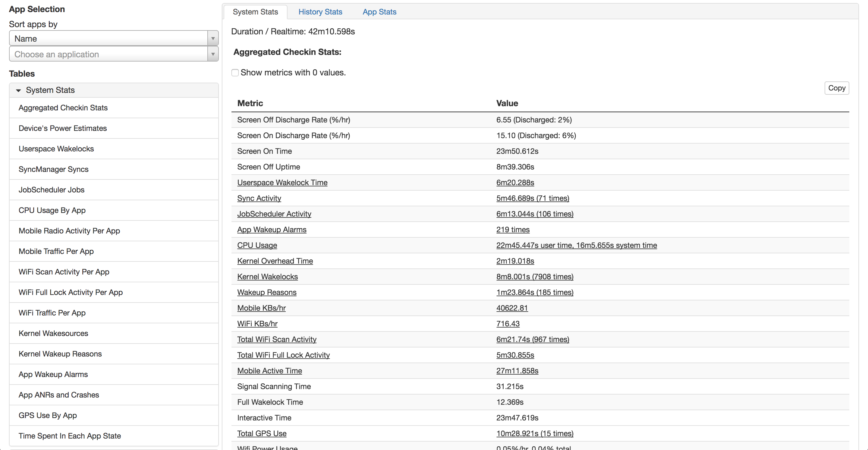Screen dimensions: 868x450
Task: Click the Copy button
Action: [x=836, y=88]
